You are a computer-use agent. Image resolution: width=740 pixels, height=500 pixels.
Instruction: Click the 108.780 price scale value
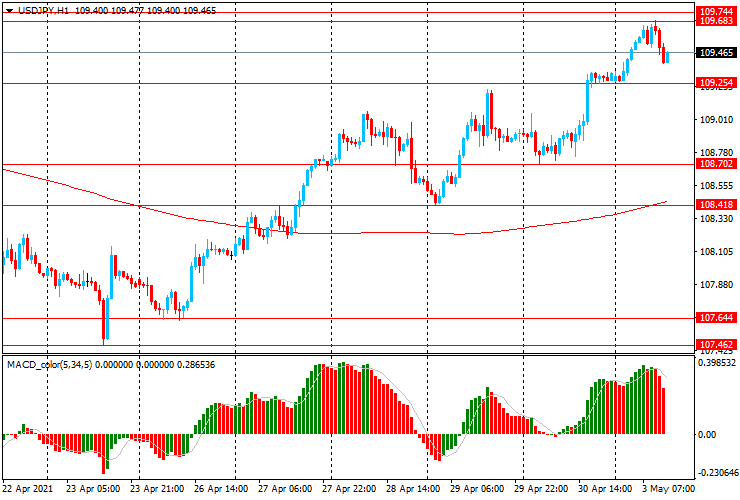(x=716, y=153)
